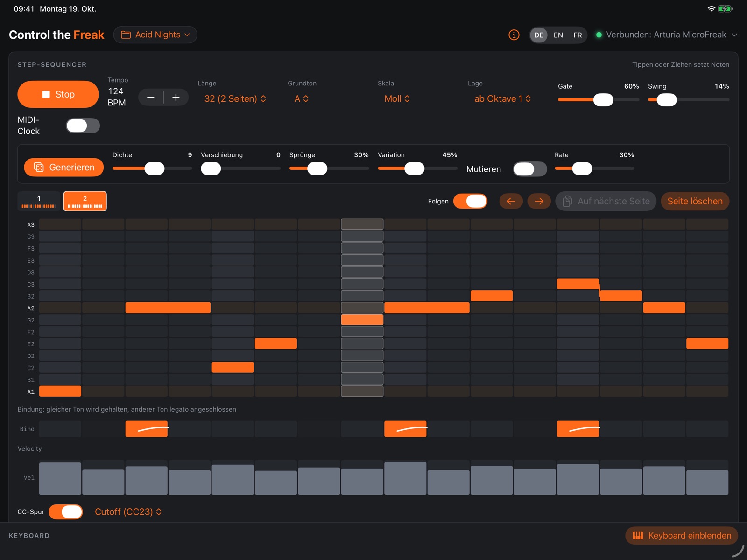
Task: Expand the Verbunden: Arturia MicroFreak menu
Action: point(667,35)
